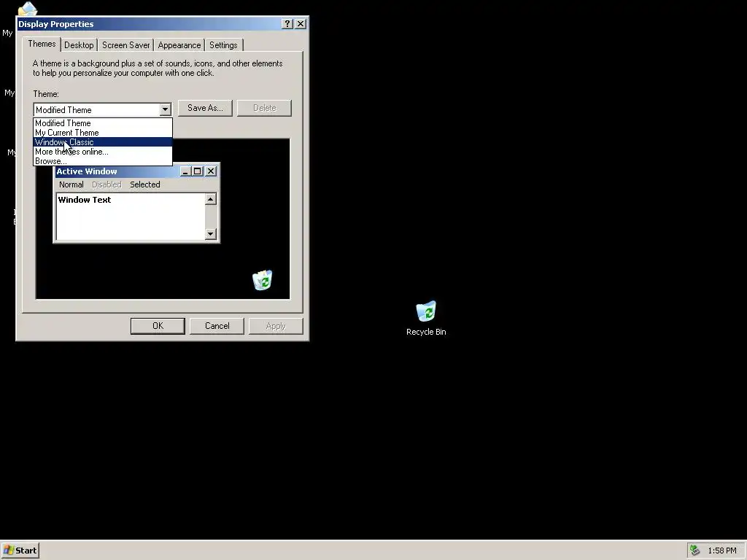
Task: Click the system tray network icon
Action: point(695,551)
